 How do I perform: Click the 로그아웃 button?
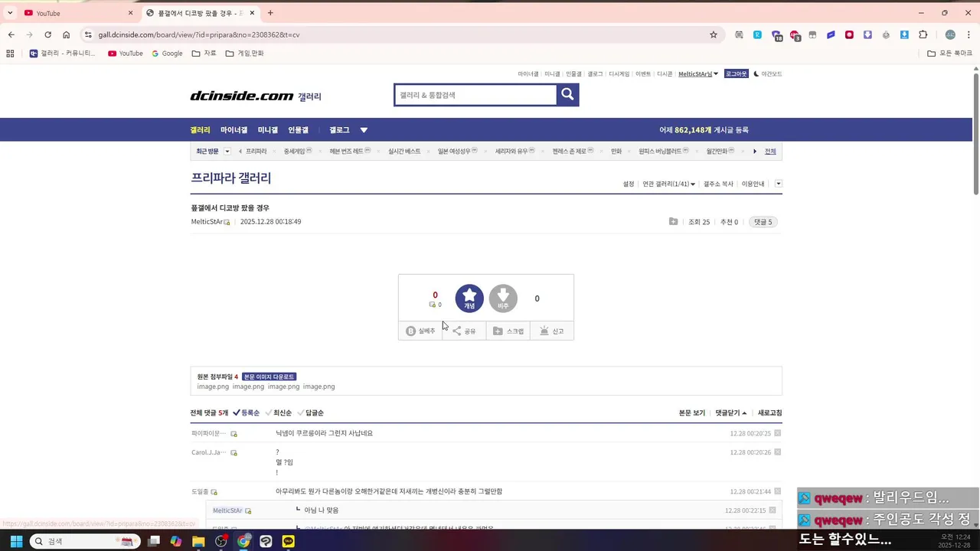click(x=736, y=73)
